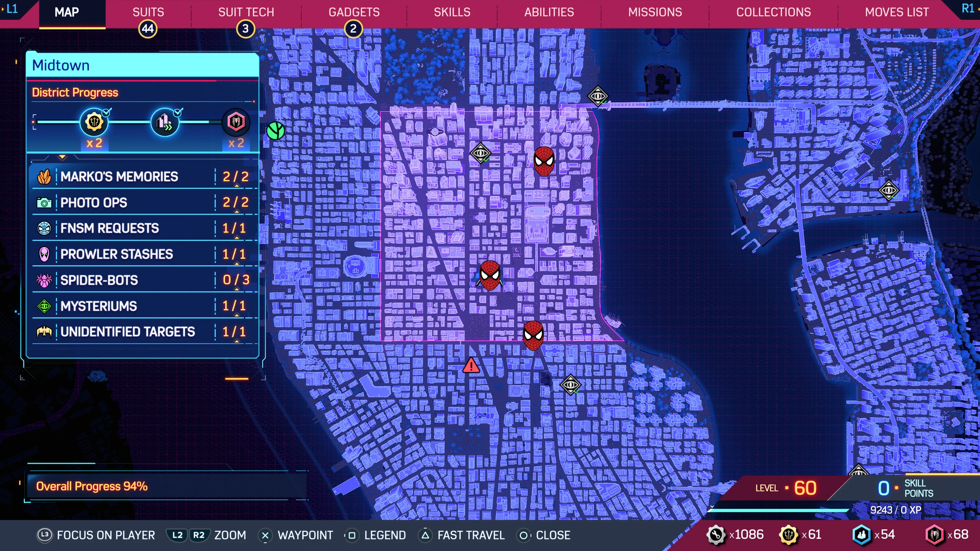
Task: Select the Spider-Bots spider icon
Action: (x=44, y=280)
